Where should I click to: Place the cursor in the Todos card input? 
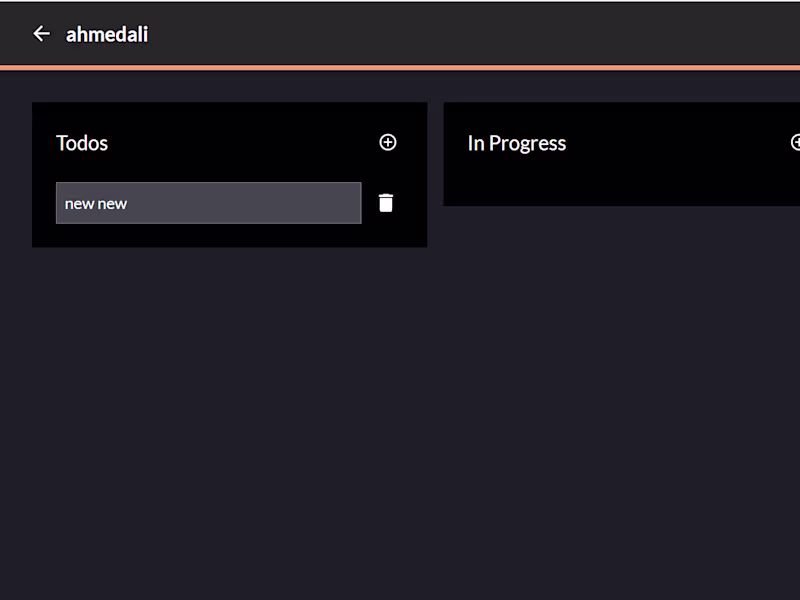208,203
